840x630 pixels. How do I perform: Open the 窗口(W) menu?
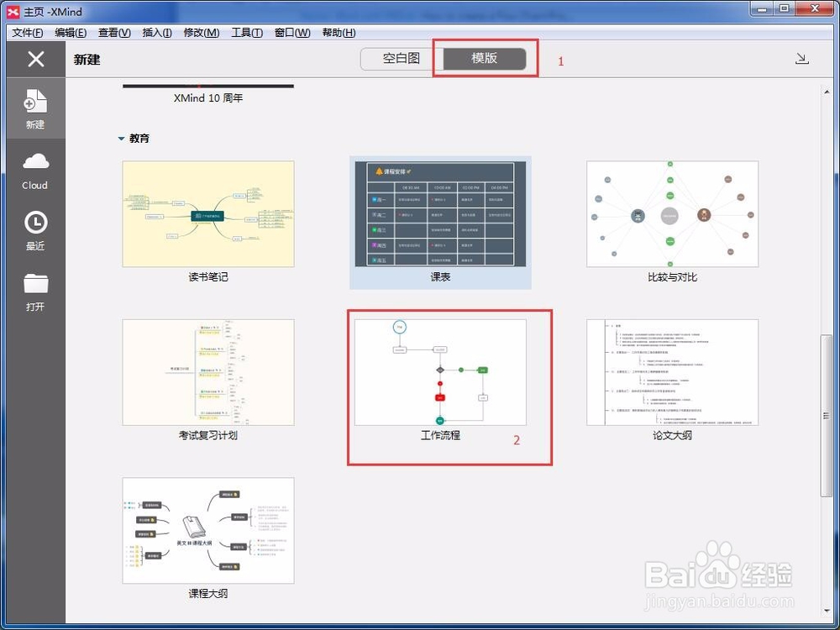coord(292,33)
